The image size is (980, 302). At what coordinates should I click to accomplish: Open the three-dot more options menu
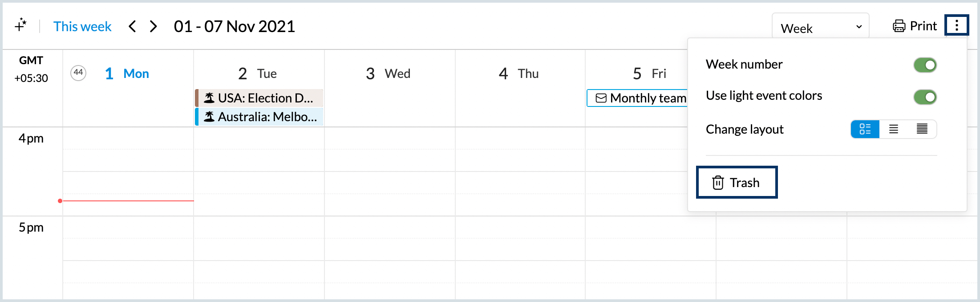[956, 25]
